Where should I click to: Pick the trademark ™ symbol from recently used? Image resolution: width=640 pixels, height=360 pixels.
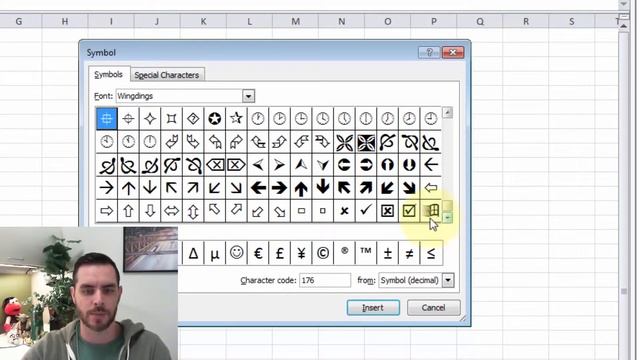point(366,253)
